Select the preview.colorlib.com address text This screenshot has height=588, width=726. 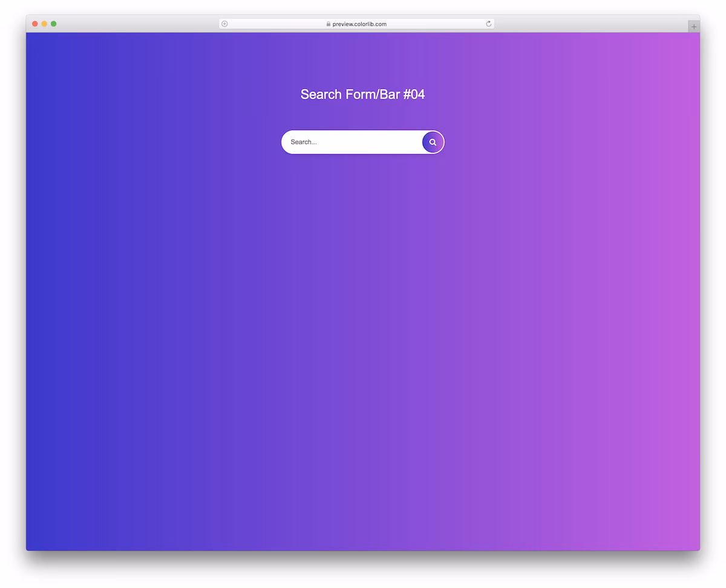click(359, 24)
